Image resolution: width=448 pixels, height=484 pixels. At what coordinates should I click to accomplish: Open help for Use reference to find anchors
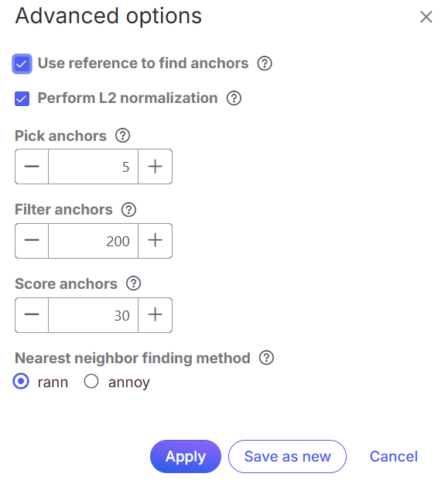(265, 64)
